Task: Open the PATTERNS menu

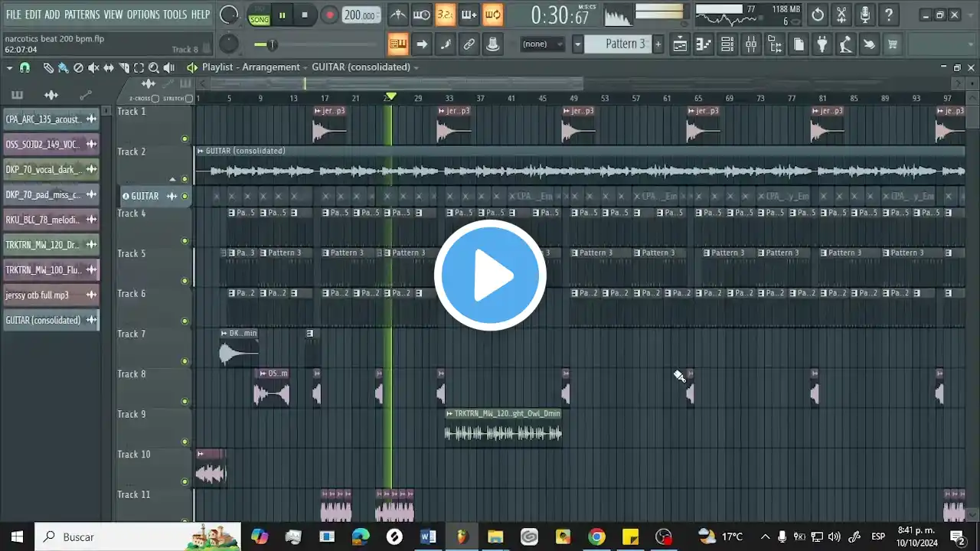Action: point(81,15)
